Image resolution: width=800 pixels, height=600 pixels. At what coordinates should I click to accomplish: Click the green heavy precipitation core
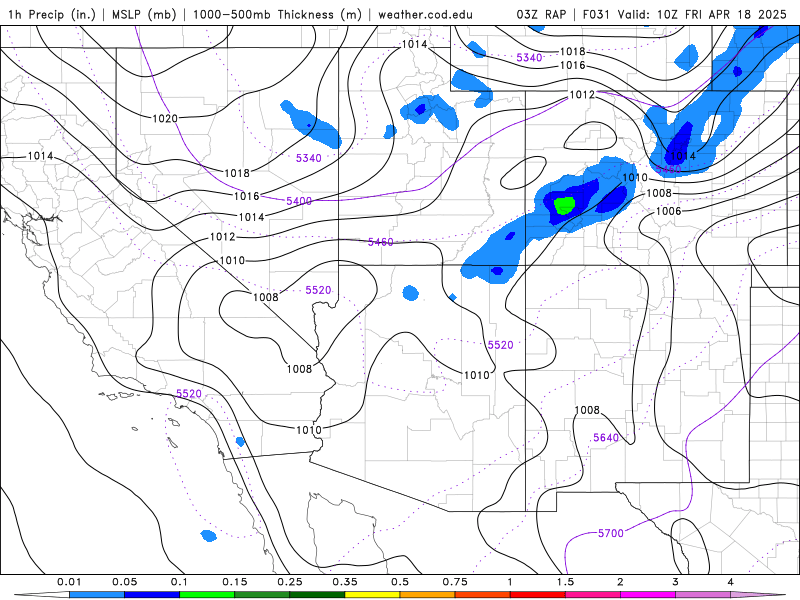[565, 205]
